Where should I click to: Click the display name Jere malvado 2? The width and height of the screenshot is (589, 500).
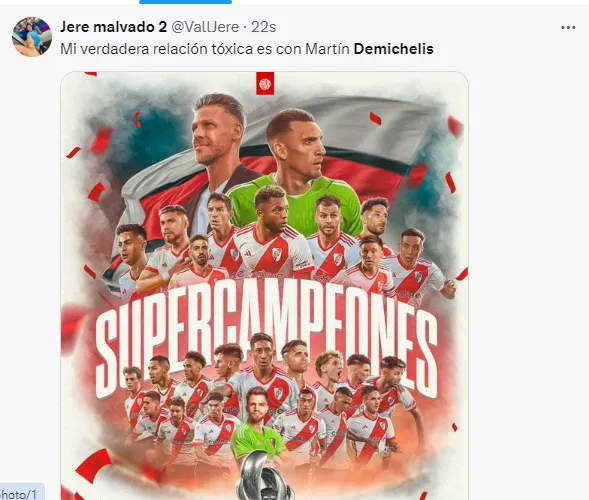tap(113, 27)
